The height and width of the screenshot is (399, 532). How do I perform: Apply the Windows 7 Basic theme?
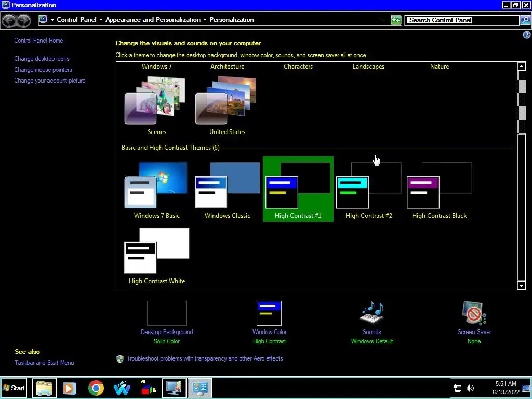coord(156,185)
